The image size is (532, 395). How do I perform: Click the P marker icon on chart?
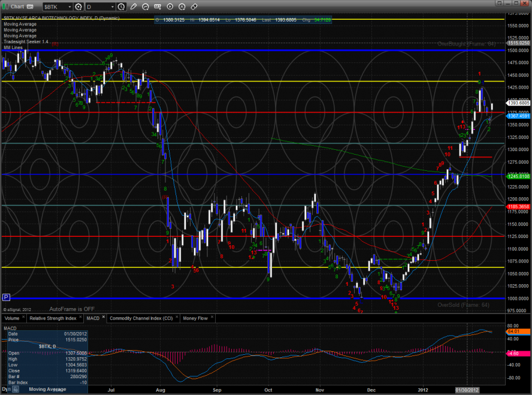click(x=6, y=297)
